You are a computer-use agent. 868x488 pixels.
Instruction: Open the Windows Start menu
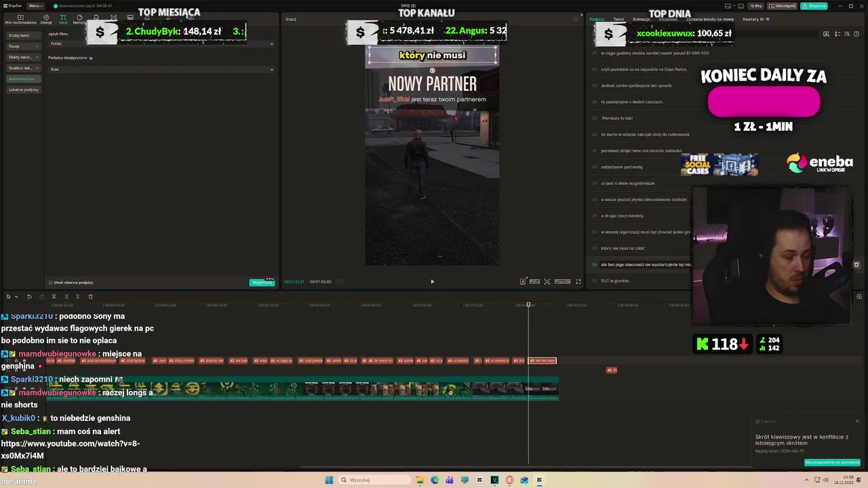click(x=329, y=480)
